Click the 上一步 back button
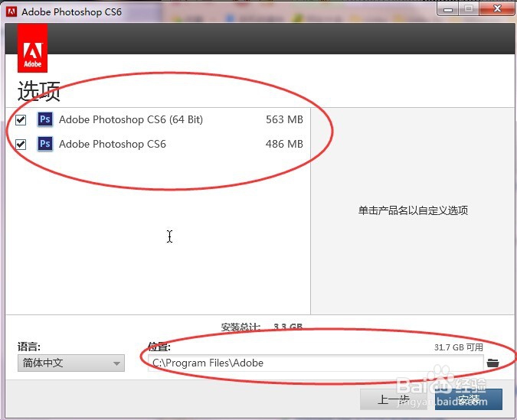 click(394, 399)
